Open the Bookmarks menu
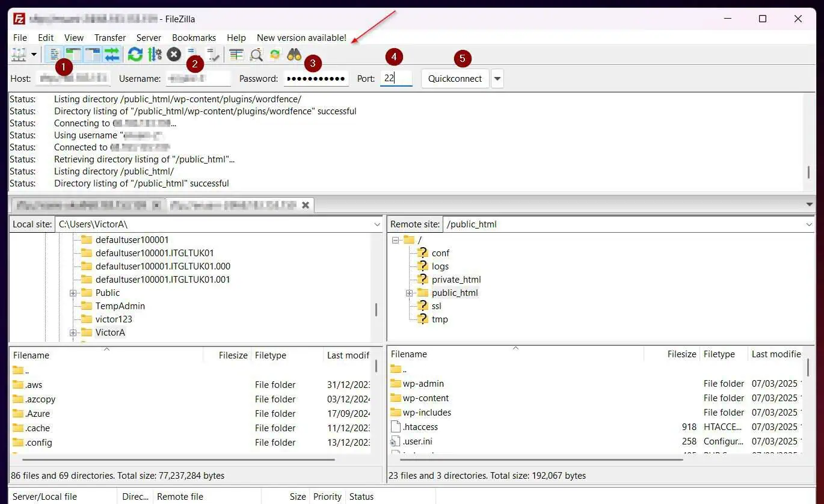Screen dimensions: 824x504 194,37
